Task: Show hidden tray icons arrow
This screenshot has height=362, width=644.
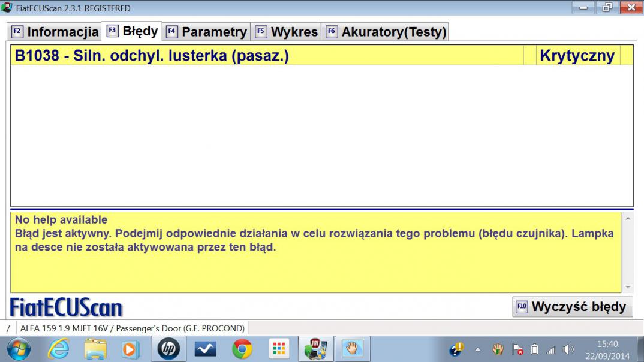Action: (x=478, y=349)
